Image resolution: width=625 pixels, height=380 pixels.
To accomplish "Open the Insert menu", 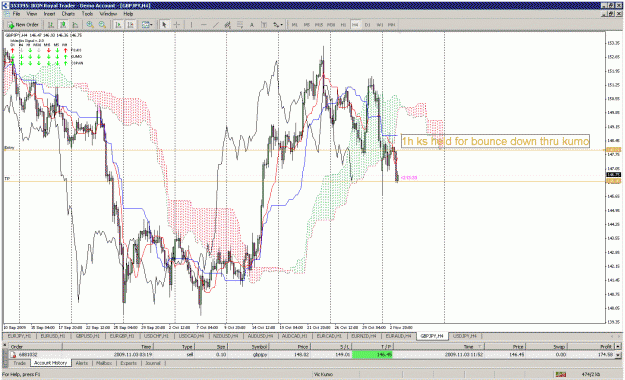I will 49,14.
